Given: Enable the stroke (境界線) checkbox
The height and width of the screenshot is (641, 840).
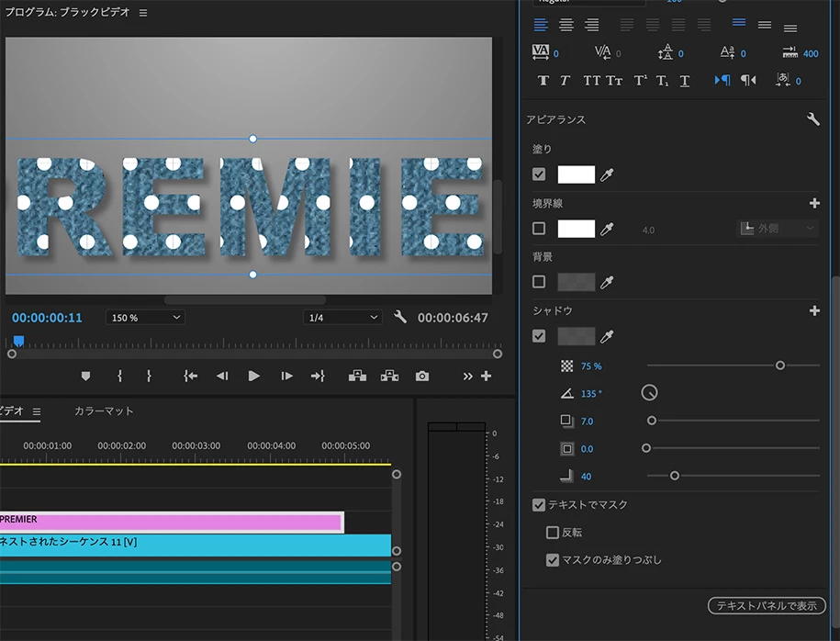Looking at the screenshot, I should (x=539, y=229).
